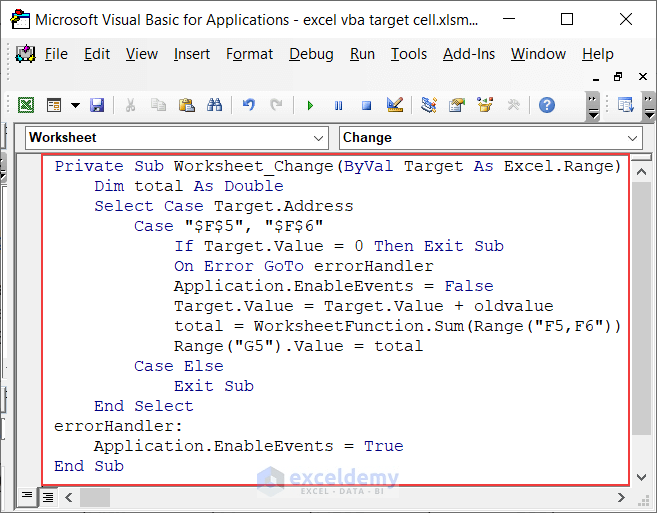Toggle Design Mode icon

tap(395, 105)
